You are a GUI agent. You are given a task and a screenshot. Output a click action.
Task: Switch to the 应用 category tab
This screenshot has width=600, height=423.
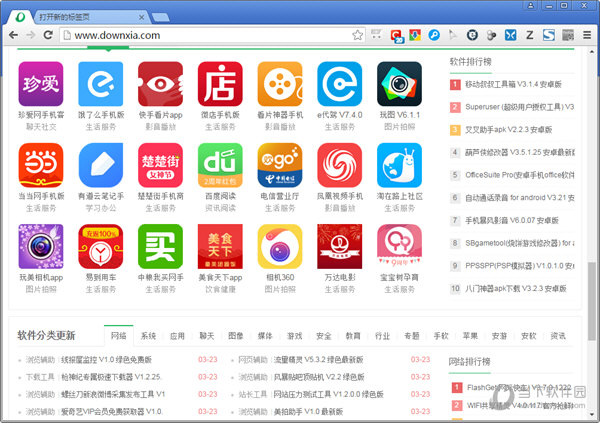[x=177, y=336]
